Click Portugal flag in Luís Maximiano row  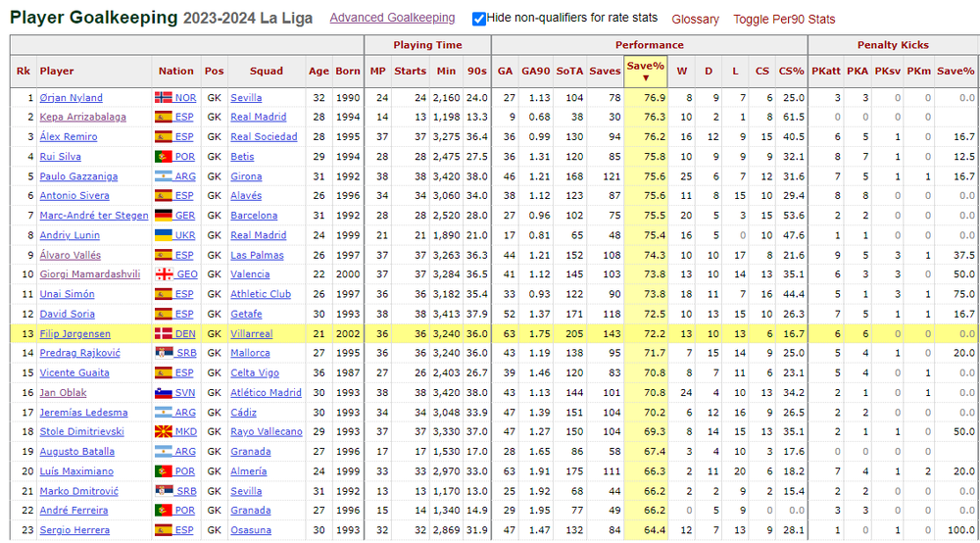(x=163, y=471)
